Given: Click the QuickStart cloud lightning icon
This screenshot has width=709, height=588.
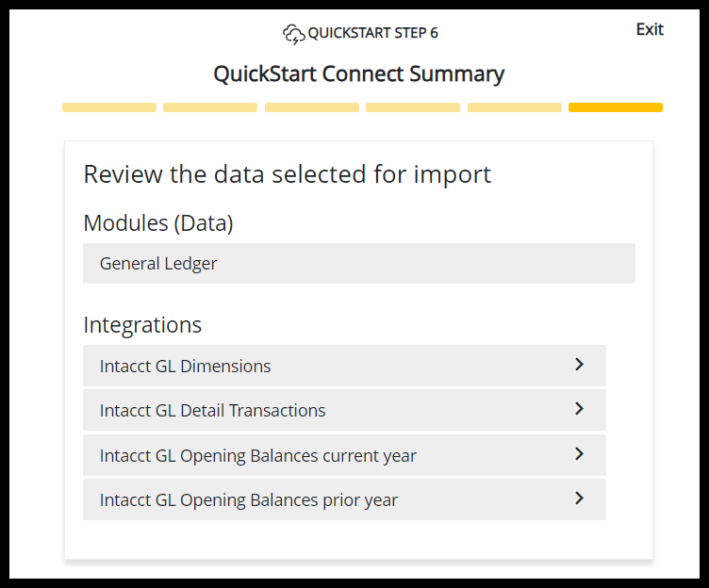Looking at the screenshot, I should pos(293,34).
